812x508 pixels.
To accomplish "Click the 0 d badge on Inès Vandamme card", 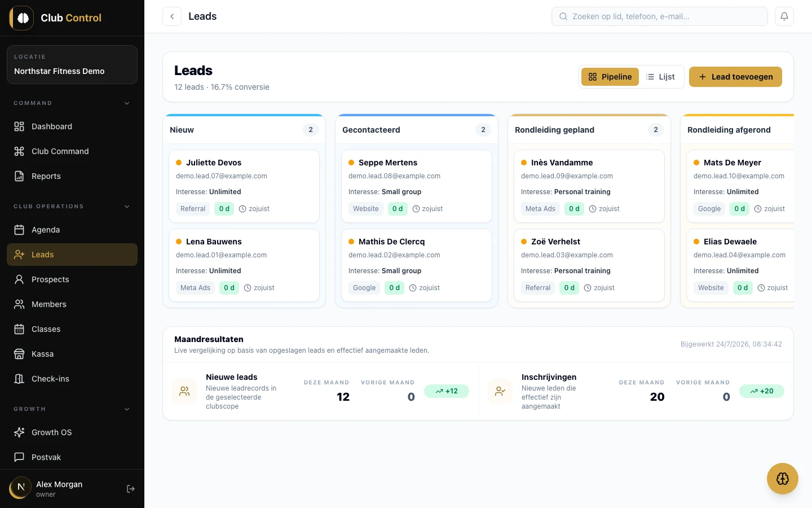I will (574, 209).
